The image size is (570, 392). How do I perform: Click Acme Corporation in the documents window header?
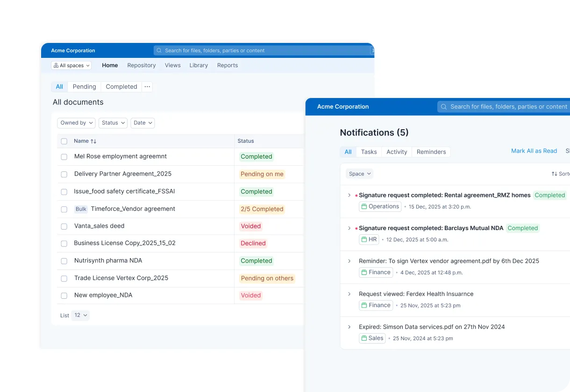tap(73, 50)
